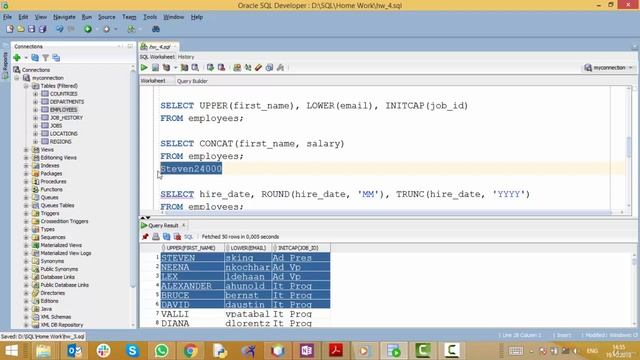Select the Query Result tab
The height and width of the screenshot is (360, 640).
pyautogui.click(x=163, y=225)
